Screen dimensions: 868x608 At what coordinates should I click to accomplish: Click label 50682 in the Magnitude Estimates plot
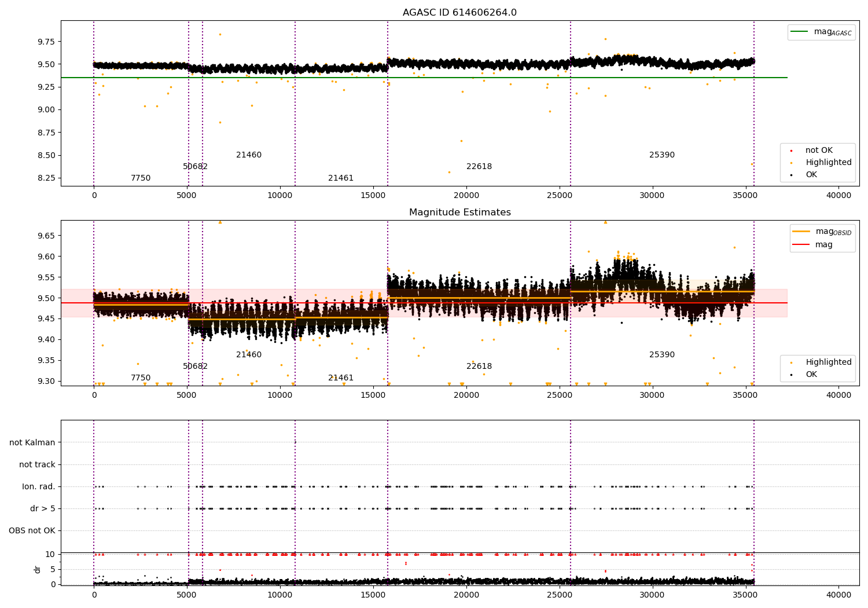195,367
